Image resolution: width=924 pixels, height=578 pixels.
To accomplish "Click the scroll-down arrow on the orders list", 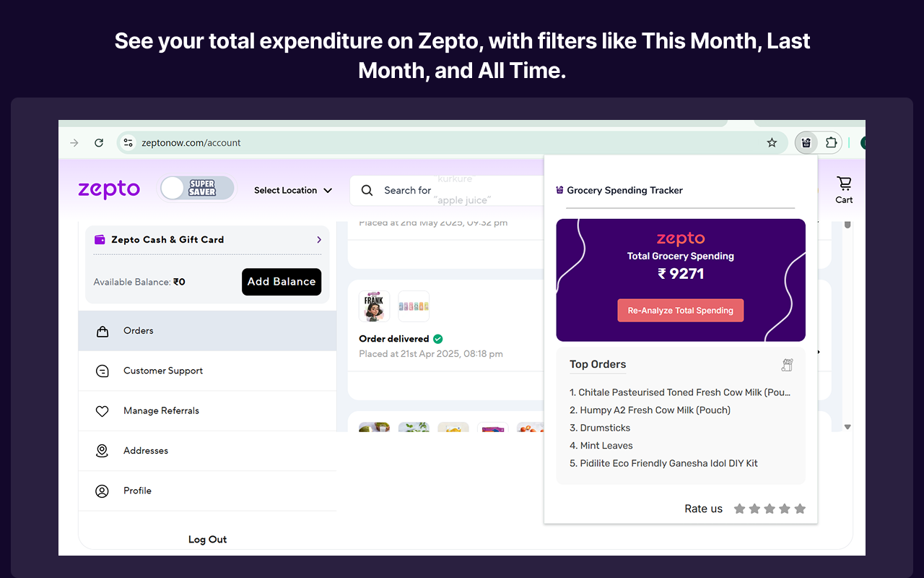I will pyautogui.click(x=847, y=426).
